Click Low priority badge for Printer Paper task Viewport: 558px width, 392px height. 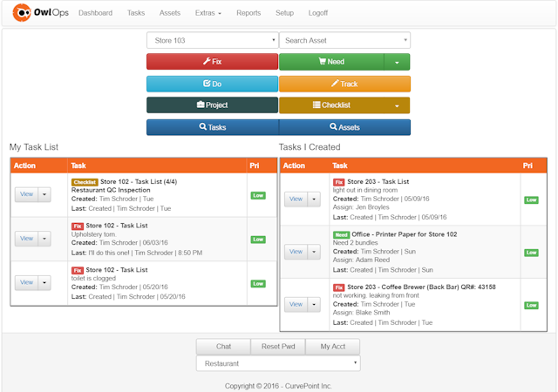[531, 253]
